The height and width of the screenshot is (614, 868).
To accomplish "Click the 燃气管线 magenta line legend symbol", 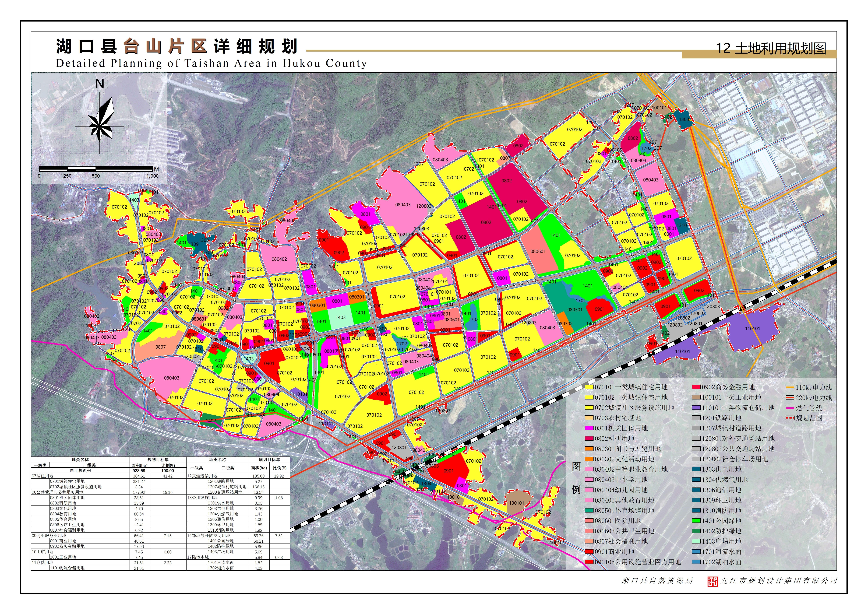I will [790, 408].
